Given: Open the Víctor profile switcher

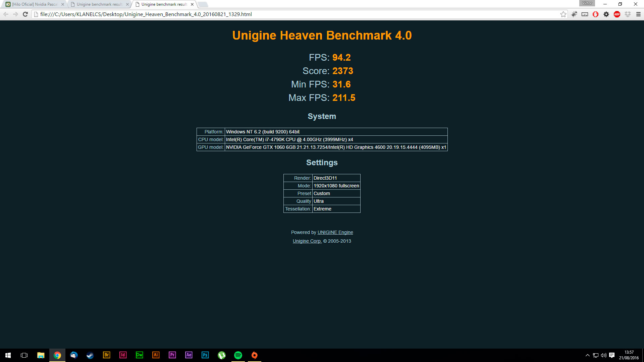Looking at the screenshot, I should [x=587, y=3].
